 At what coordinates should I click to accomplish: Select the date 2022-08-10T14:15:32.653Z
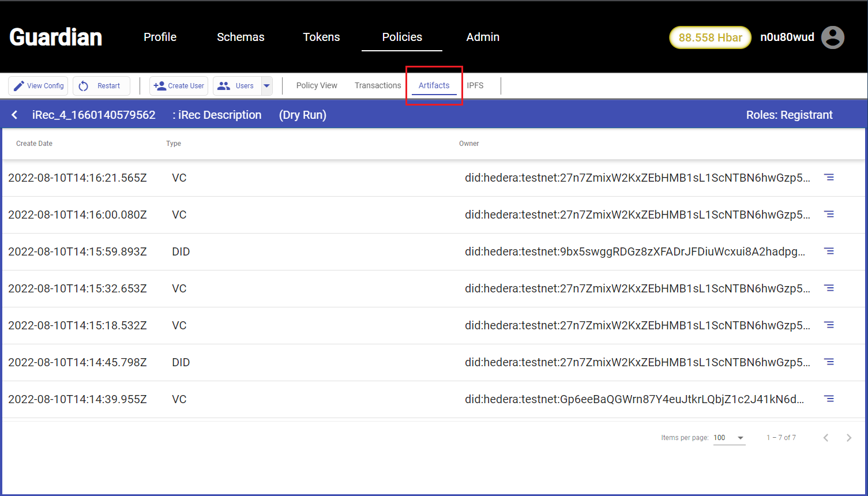click(x=77, y=288)
